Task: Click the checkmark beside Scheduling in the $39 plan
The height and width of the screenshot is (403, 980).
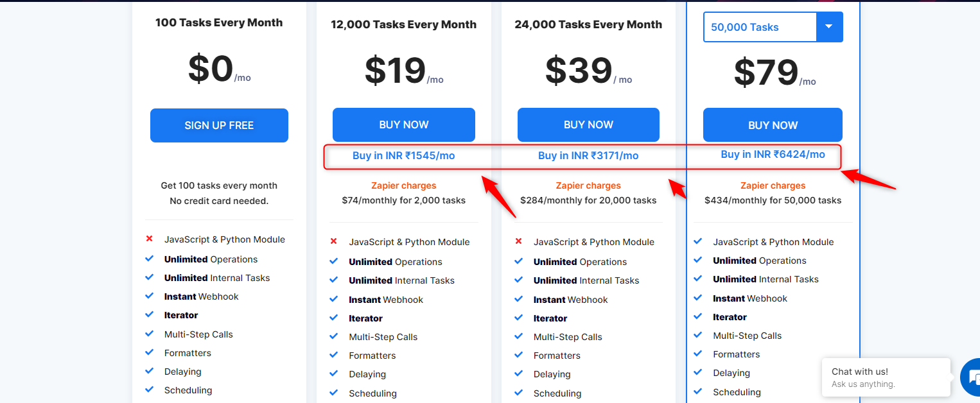Action: pos(518,393)
